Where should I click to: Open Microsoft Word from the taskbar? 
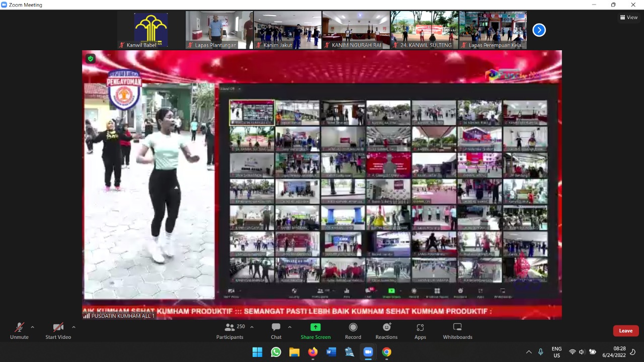pyautogui.click(x=331, y=352)
